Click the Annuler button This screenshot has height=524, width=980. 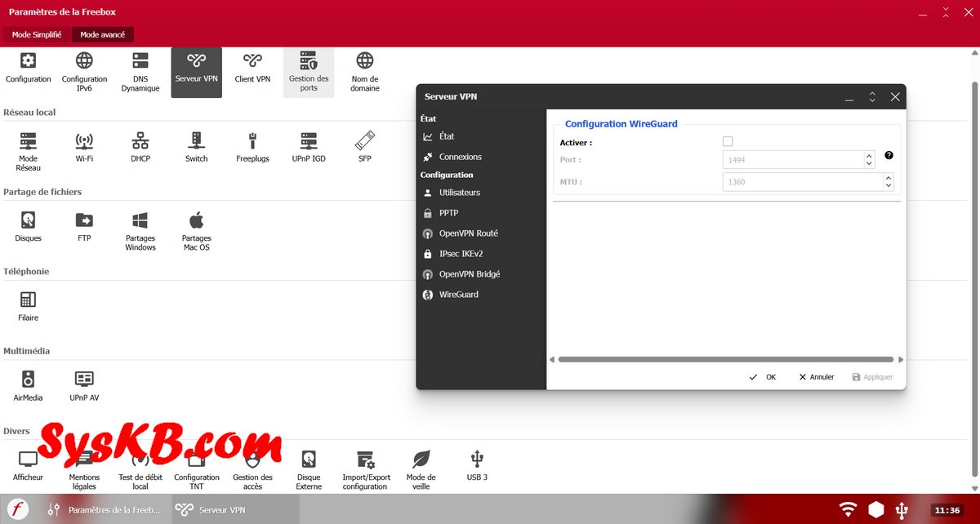[x=817, y=377]
